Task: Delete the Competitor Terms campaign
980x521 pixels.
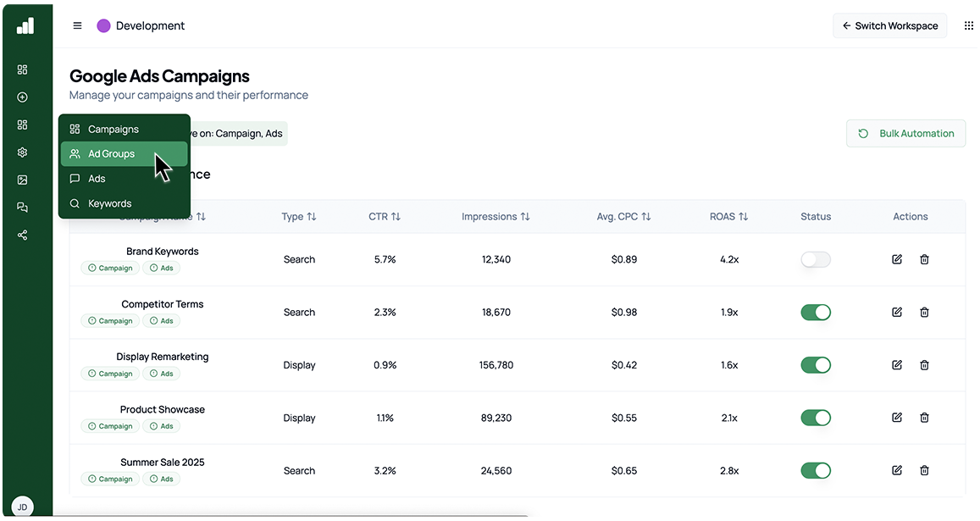Action: [924, 312]
